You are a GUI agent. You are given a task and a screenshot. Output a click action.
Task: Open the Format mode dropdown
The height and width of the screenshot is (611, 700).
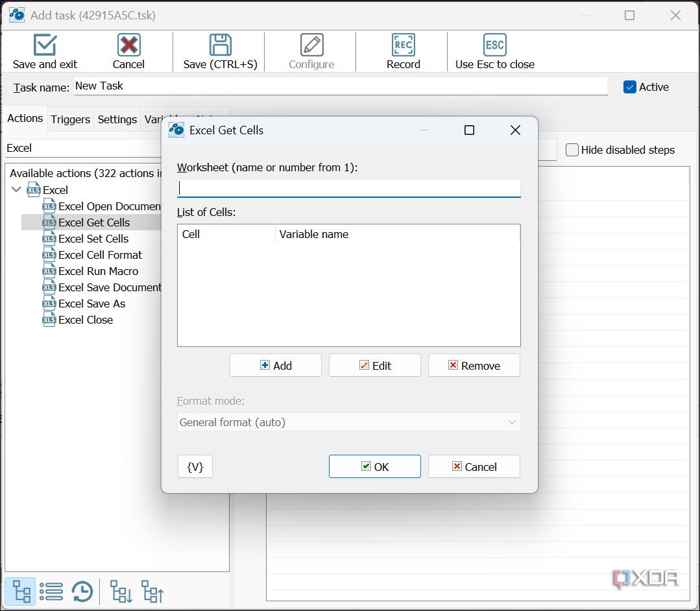[x=348, y=422]
